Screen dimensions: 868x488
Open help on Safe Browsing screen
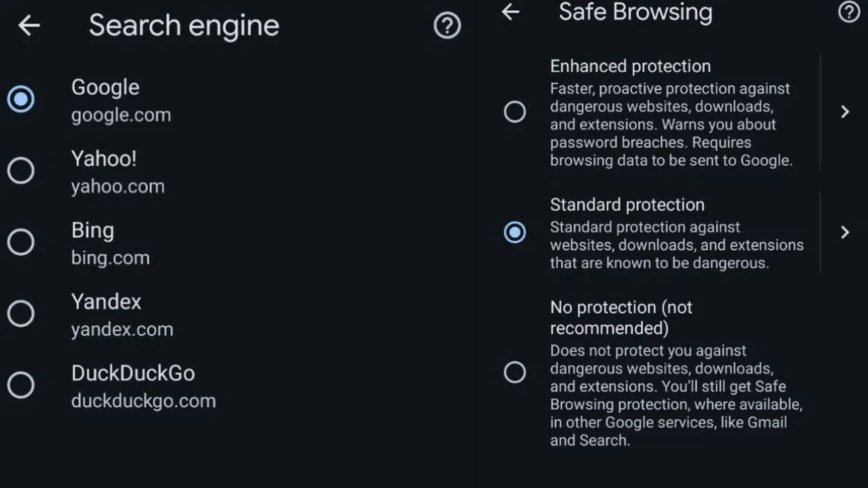(x=849, y=12)
